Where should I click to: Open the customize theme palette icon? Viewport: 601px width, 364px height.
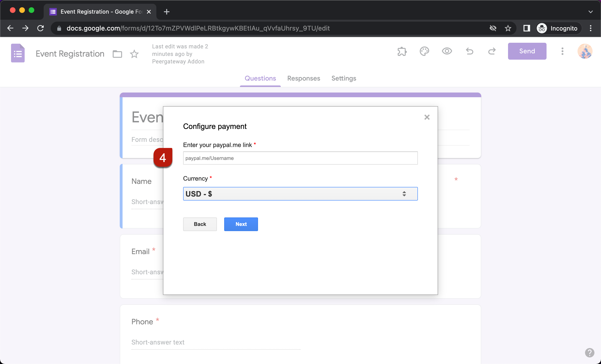(x=424, y=51)
